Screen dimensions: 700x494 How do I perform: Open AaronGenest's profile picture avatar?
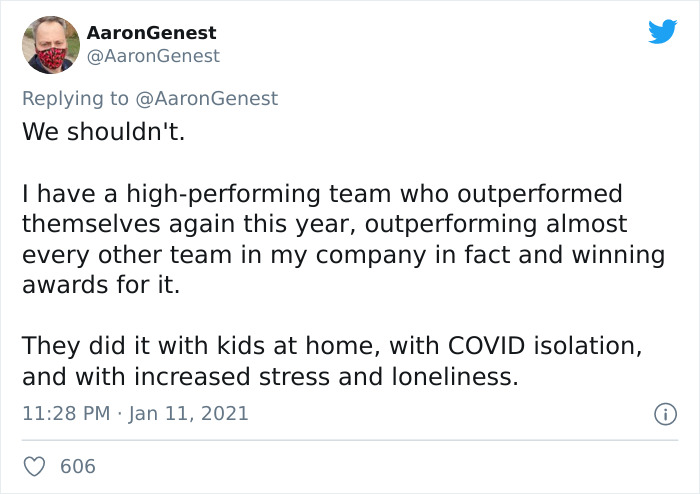(51, 45)
